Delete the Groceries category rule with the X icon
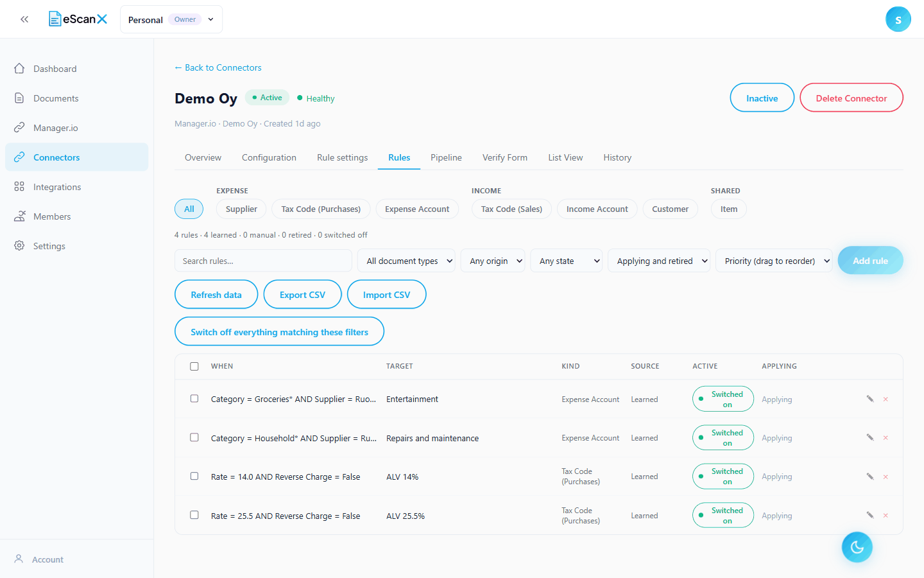The image size is (924, 578). [x=886, y=399]
